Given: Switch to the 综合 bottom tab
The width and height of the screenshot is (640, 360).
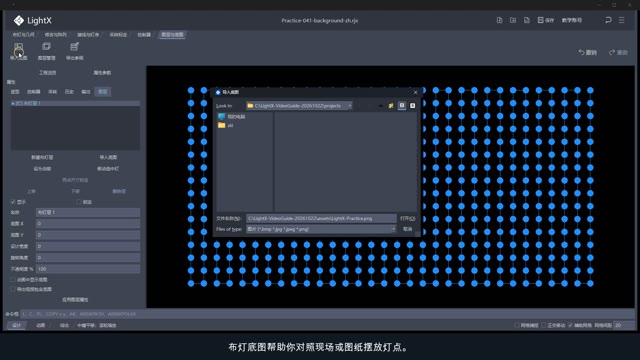Looking at the screenshot, I should (64, 325).
